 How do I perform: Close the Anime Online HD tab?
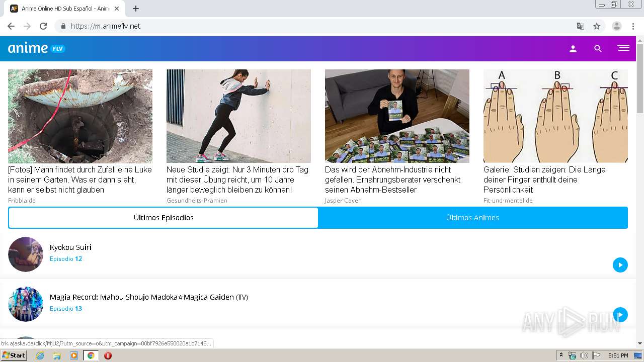coord(117,9)
